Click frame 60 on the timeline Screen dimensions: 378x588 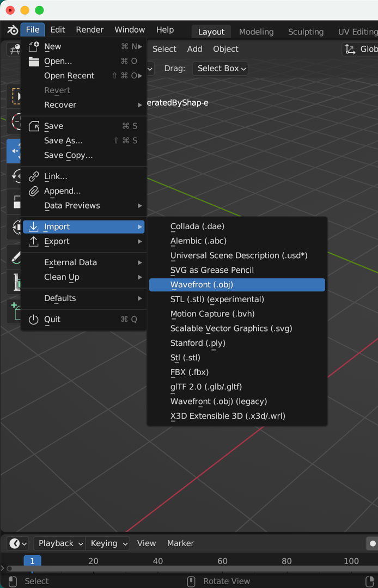pyautogui.click(x=222, y=561)
